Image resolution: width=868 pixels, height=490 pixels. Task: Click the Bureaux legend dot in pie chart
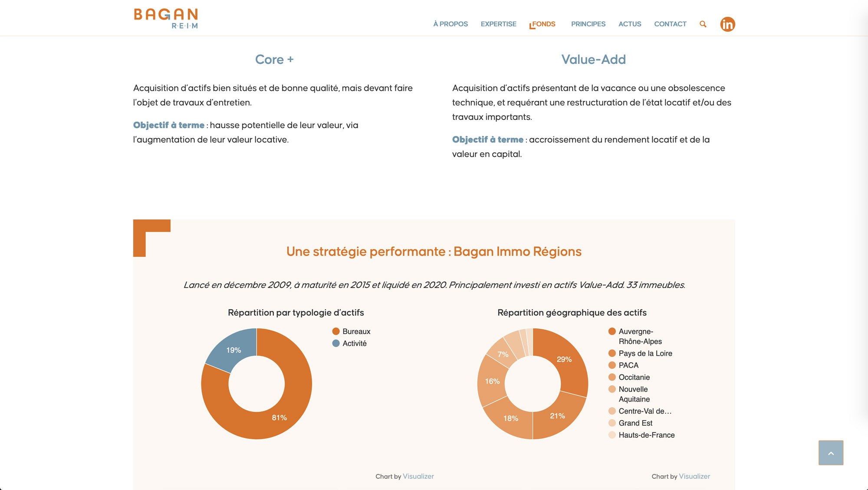coord(335,331)
